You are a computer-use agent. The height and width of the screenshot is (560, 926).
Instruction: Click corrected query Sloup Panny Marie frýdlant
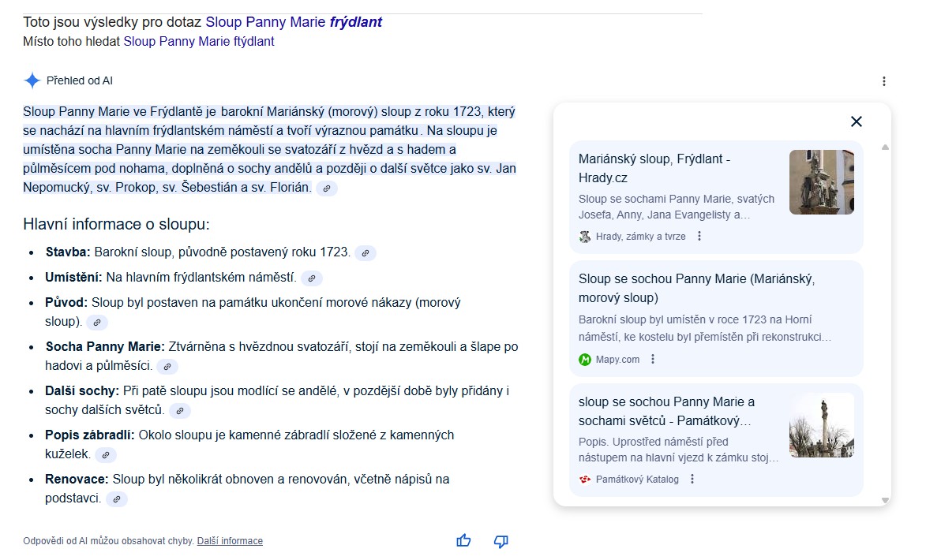293,22
